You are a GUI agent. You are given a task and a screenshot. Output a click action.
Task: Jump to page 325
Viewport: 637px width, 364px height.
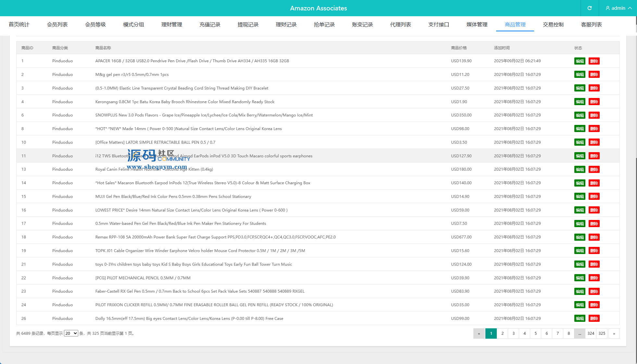(602, 334)
